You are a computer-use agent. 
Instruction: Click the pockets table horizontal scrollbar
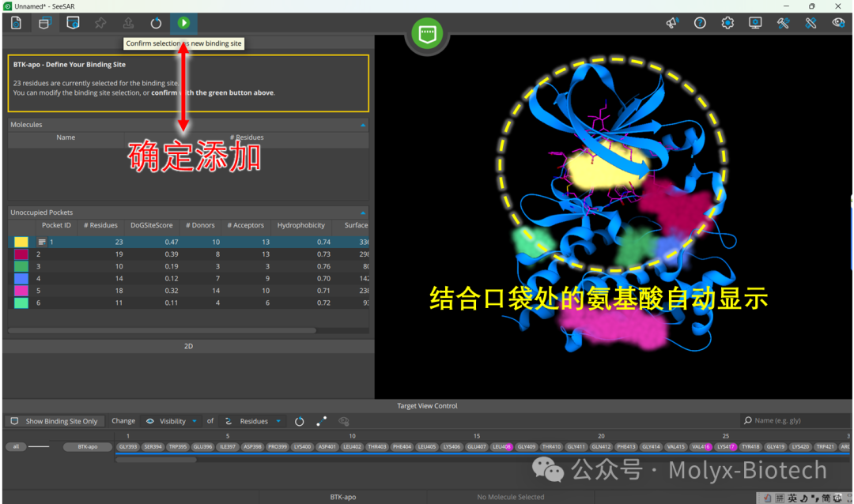[162, 330]
